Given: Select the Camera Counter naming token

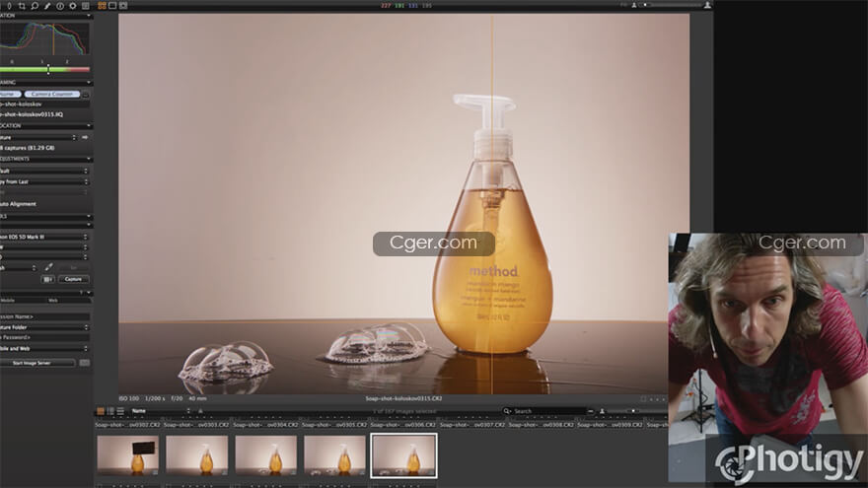Looking at the screenshot, I should point(52,94).
